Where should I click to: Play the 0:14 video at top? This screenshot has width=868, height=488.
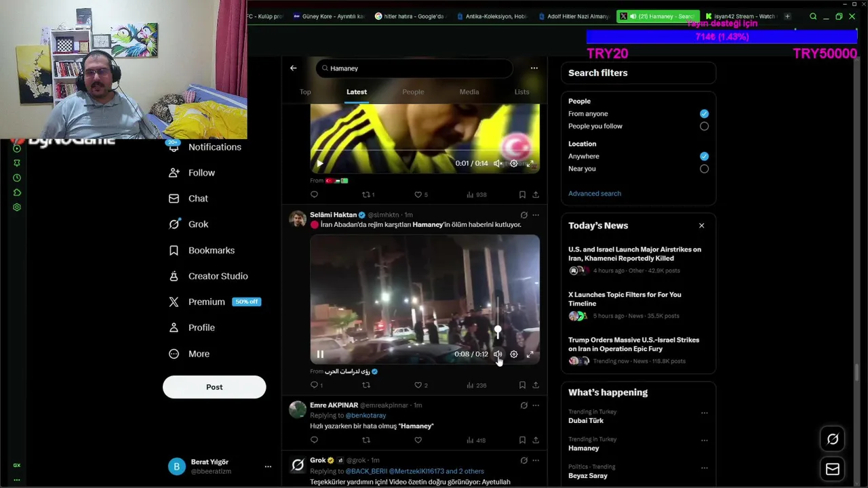coord(320,163)
